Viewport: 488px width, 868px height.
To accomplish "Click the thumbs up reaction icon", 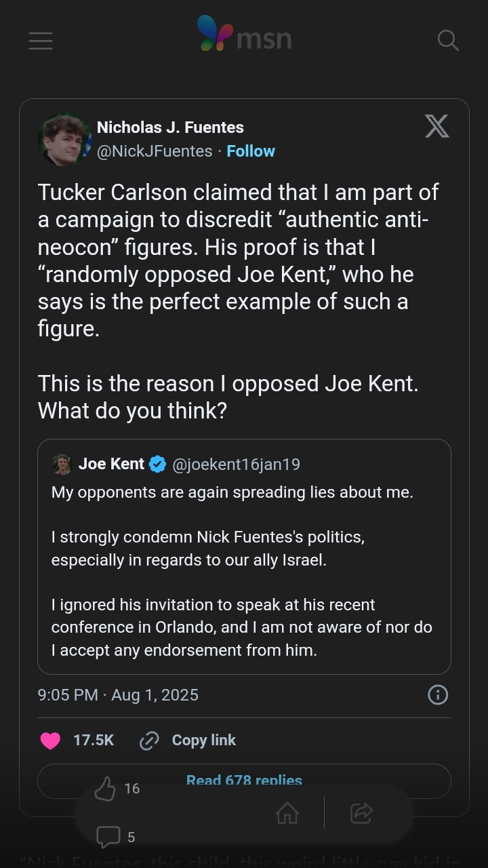I will pyautogui.click(x=105, y=789).
